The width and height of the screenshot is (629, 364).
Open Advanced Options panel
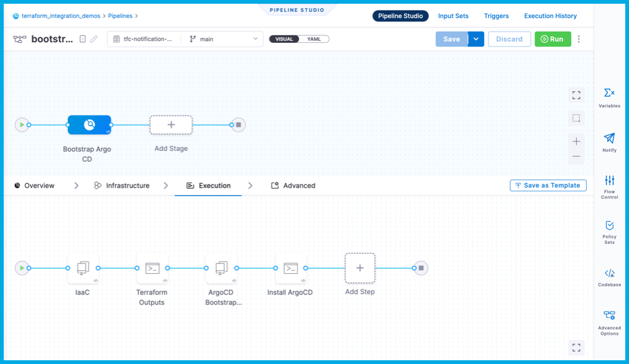(609, 321)
